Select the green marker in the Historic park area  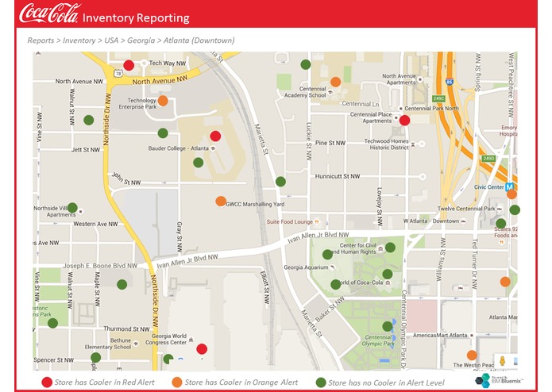tap(52, 323)
